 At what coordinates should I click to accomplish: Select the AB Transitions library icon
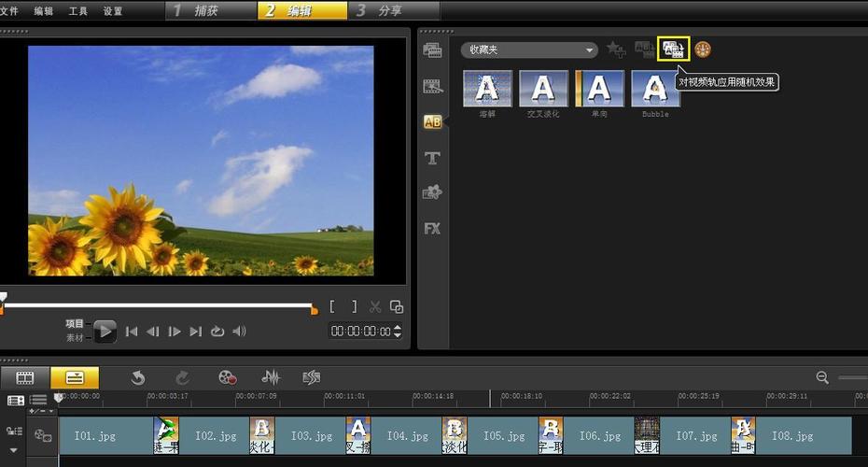click(x=432, y=121)
